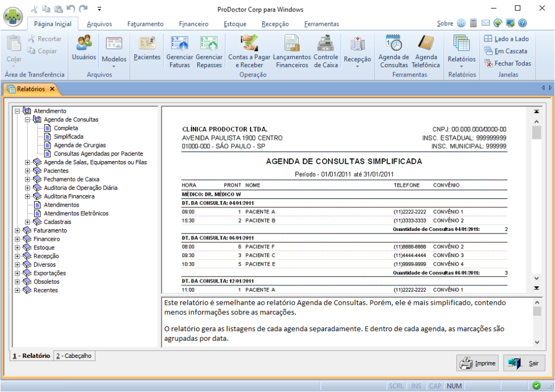
Task: Click the Imprime button
Action: (x=476, y=363)
